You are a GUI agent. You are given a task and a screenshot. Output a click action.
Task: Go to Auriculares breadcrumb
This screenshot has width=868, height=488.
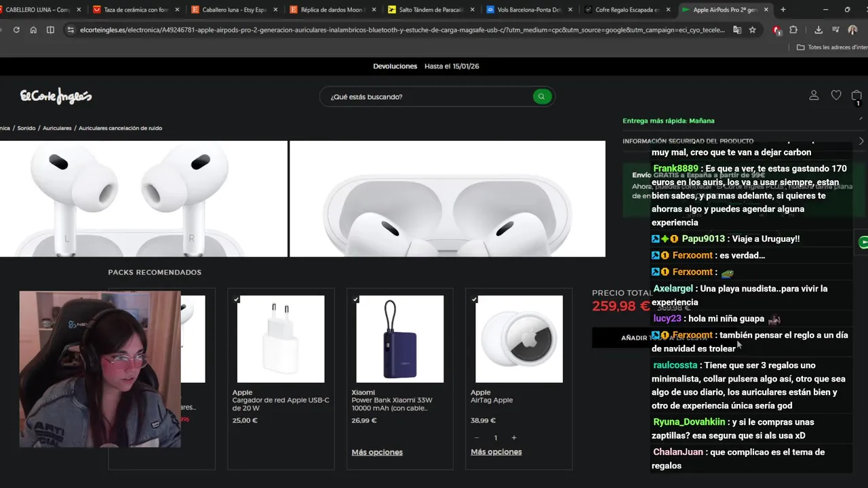[x=57, y=128]
